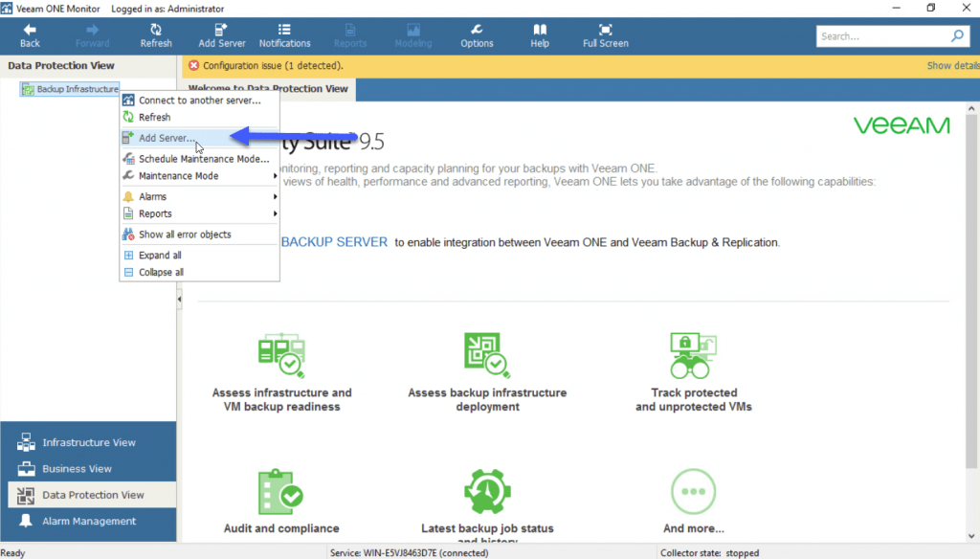Click the Help book icon
The width and height of the screenshot is (980, 559).
[540, 30]
